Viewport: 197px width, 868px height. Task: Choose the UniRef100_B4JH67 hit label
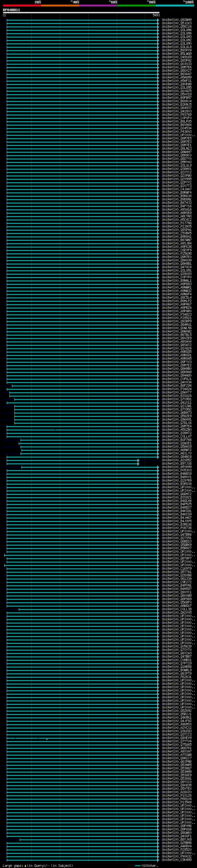point(177,518)
